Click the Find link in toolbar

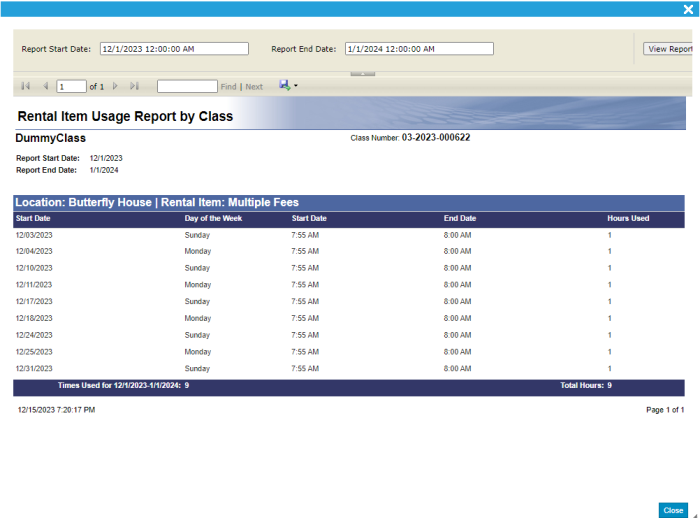pyautogui.click(x=229, y=87)
